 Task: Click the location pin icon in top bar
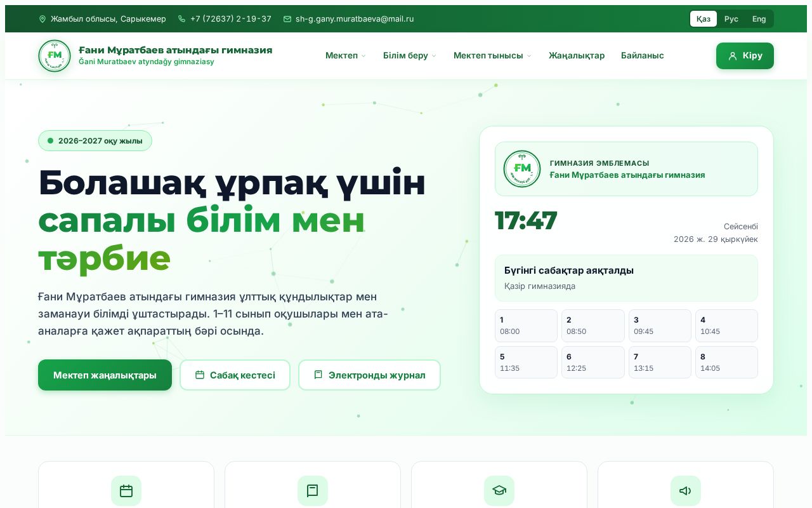[43, 19]
